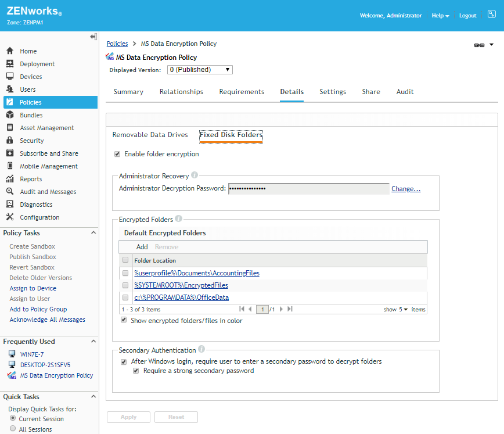Go to next page of folder list

(x=281, y=309)
